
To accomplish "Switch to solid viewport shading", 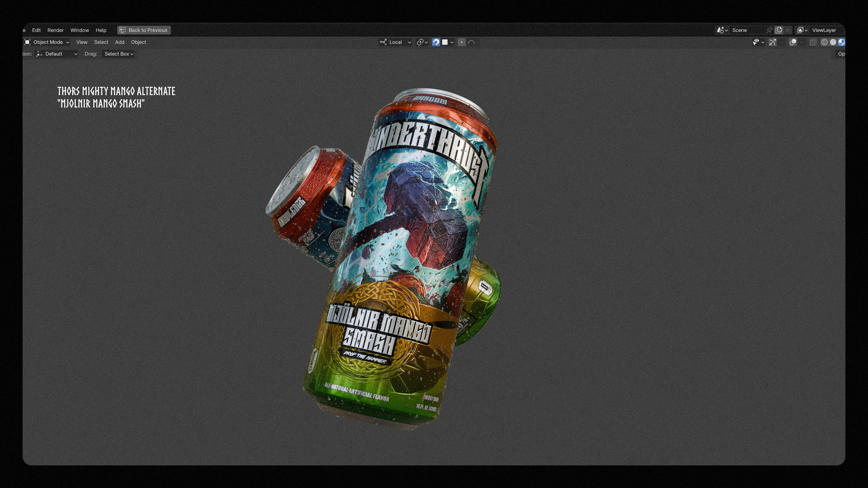I will [x=833, y=42].
